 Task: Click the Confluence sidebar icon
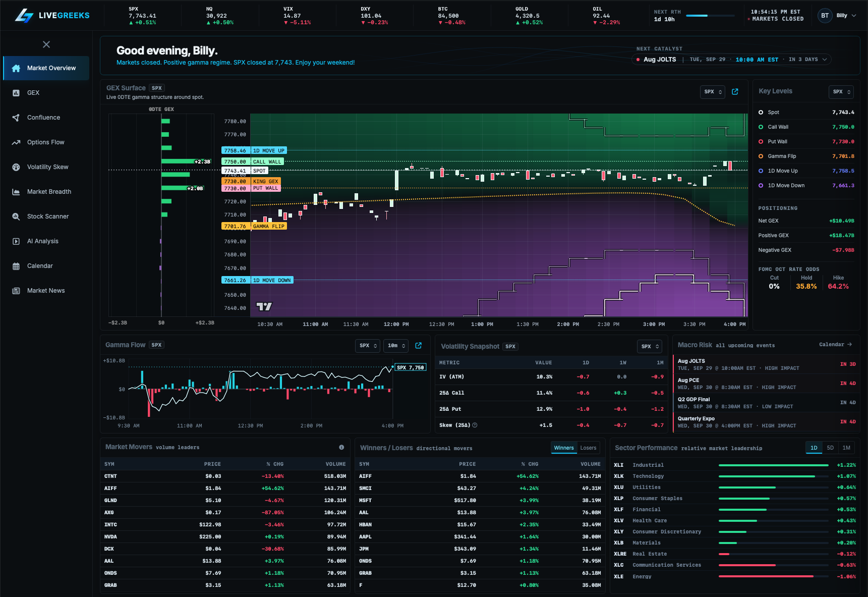pyautogui.click(x=16, y=118)
